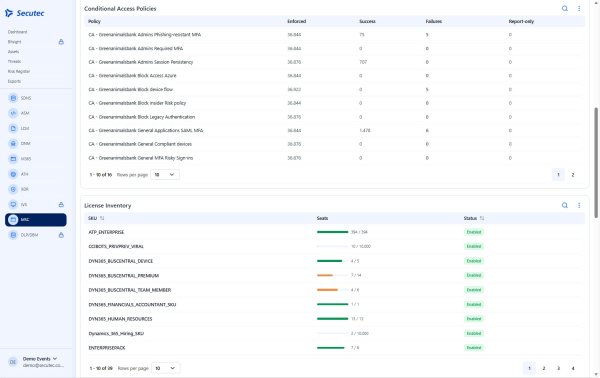Image resolution: width=600 pixels, height=378 pixels.
Task: Click the DYN365_FINANCIALS_ACCOUNTANT_SKU row
Action: [334, 305]
